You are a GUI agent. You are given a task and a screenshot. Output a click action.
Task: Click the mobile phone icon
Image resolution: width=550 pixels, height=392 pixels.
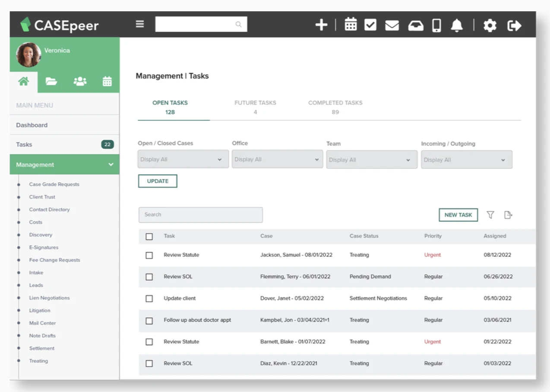tap(437, 25)
